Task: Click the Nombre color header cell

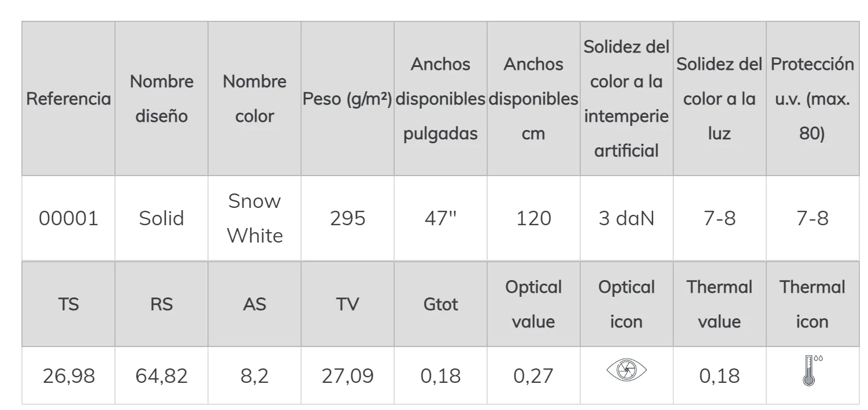Action: pos(254,99)
